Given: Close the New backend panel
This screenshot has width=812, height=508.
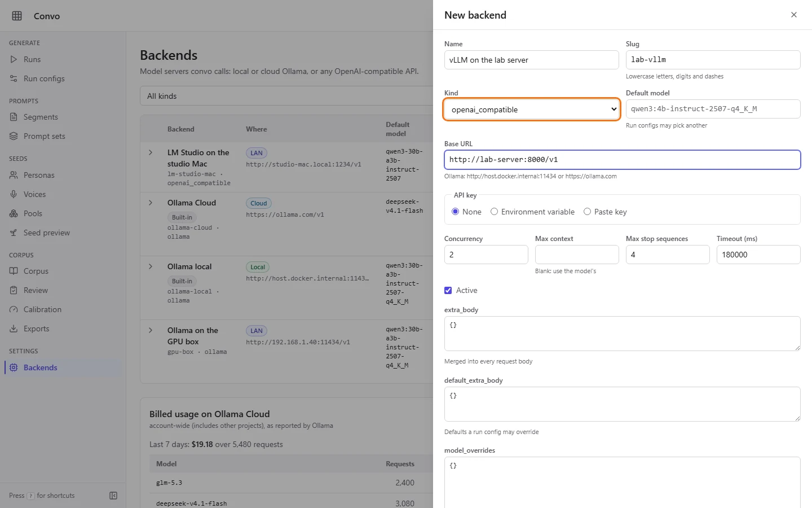Looking at the screenshot, I should 794,15.
